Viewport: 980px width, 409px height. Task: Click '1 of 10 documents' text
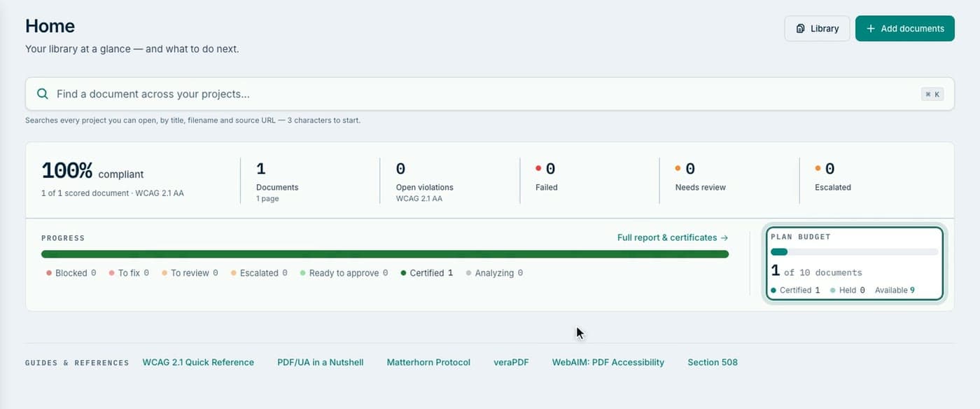pos(816,271)
